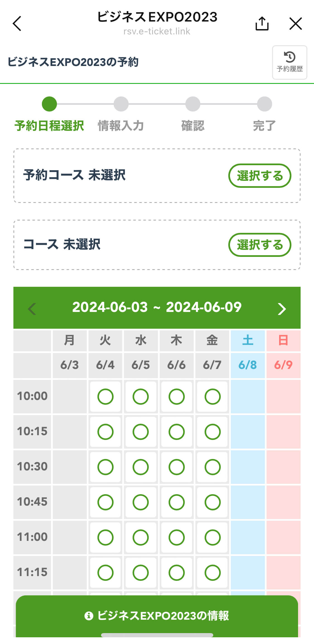314x644 pixels.
Task: Go to the previous week in calendar
Action: click(x=32, y=309)
